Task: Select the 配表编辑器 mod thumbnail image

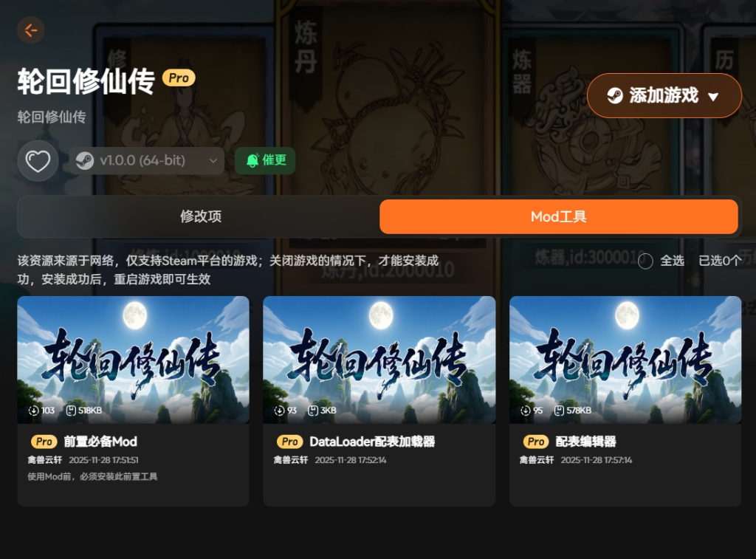Action: [x=625, y=360]
